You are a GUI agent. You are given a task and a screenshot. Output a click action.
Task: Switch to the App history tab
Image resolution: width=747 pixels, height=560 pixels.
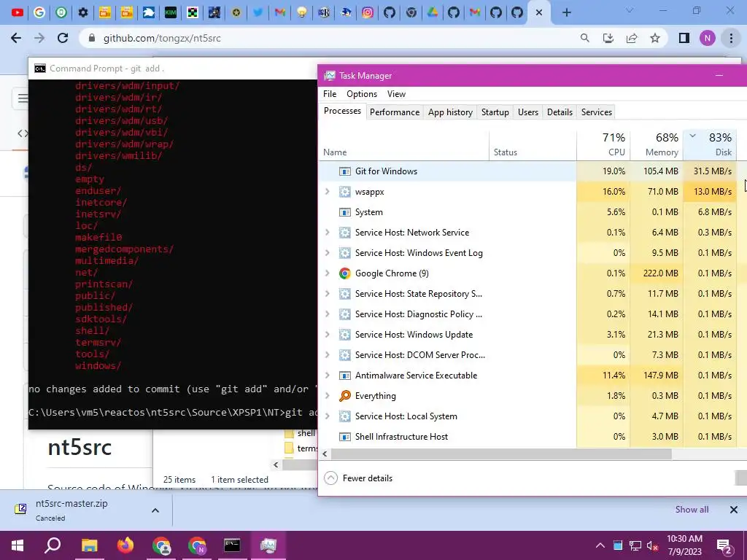(450, 112)
